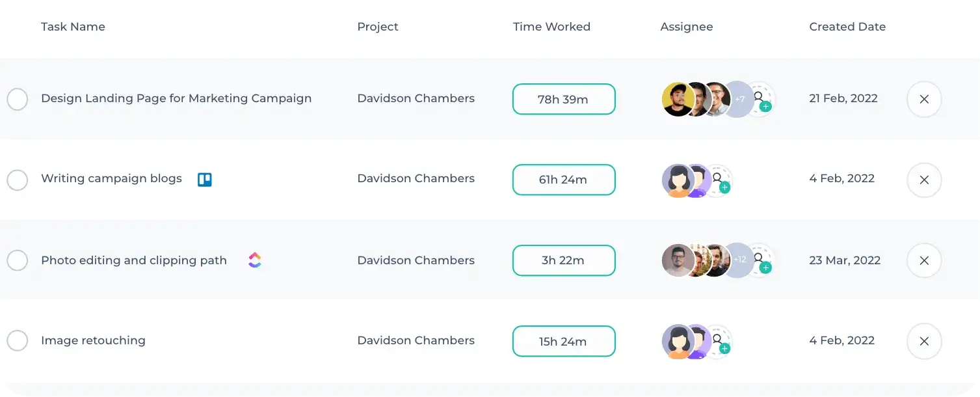Open the +7 additional assignees badge

[739, 99]
